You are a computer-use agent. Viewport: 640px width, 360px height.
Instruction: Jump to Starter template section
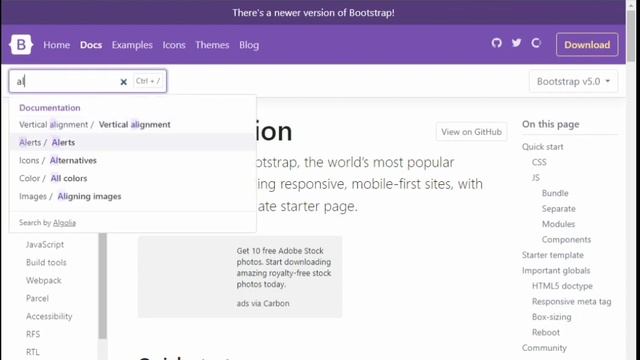pos(553,256)
